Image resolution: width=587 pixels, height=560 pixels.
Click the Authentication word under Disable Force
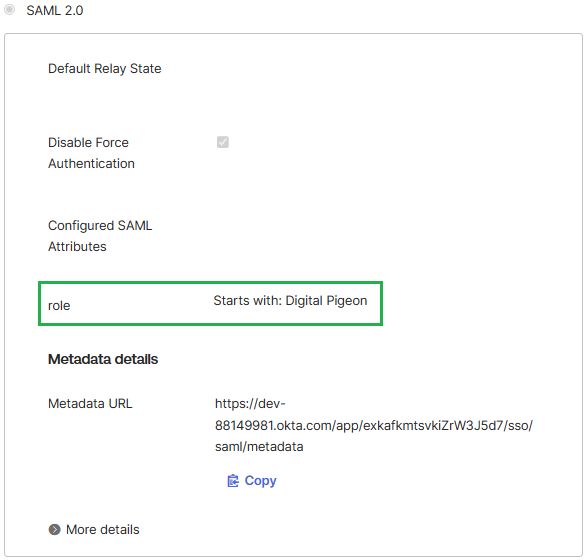(x=91, y=164)
